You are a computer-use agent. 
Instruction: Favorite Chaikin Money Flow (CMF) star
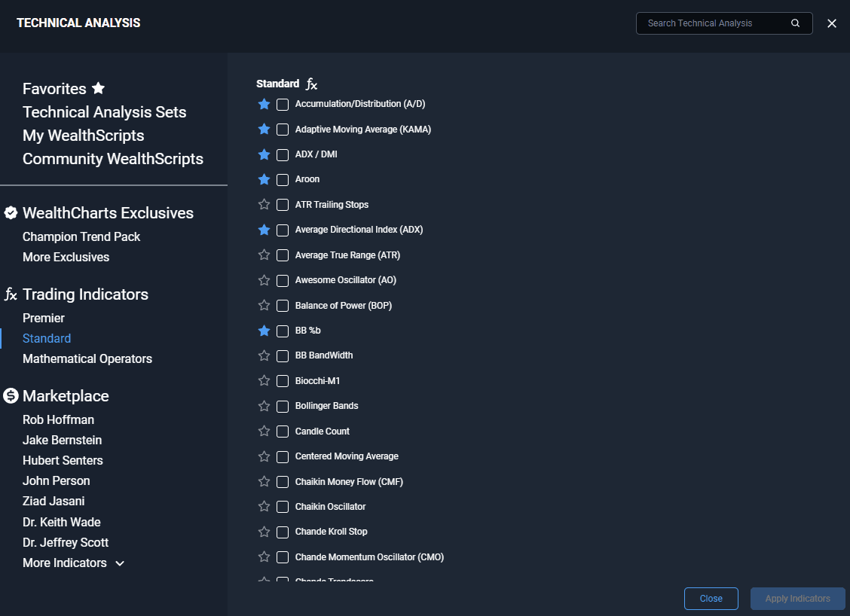(x=264, y=481)
